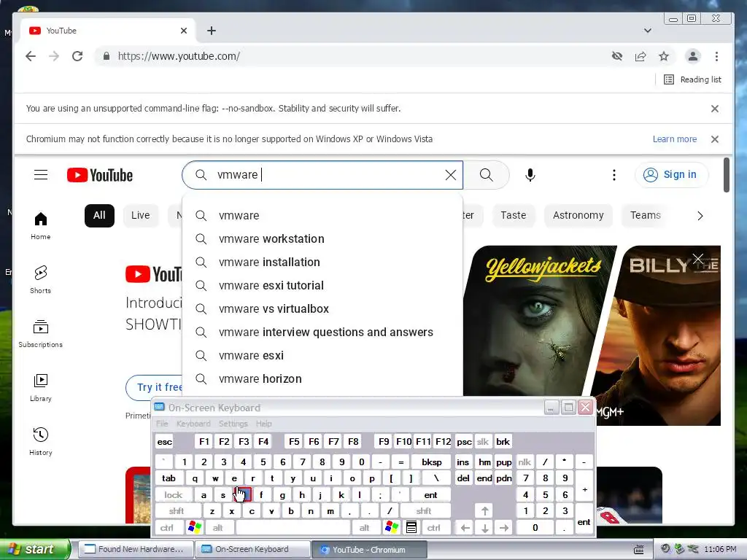The width and height of the screenshot is (747, 560).
Task: Click the YouTube logo
Action: tap(99, 175)
